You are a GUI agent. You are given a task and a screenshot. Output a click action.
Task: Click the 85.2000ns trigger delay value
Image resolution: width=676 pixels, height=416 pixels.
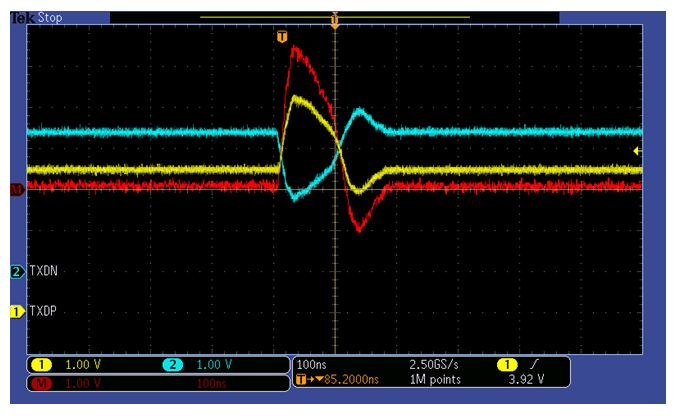[x=351, y=379]
